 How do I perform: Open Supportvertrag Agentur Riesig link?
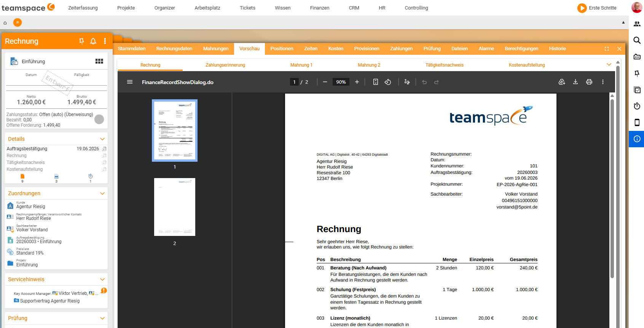point(50,301)
